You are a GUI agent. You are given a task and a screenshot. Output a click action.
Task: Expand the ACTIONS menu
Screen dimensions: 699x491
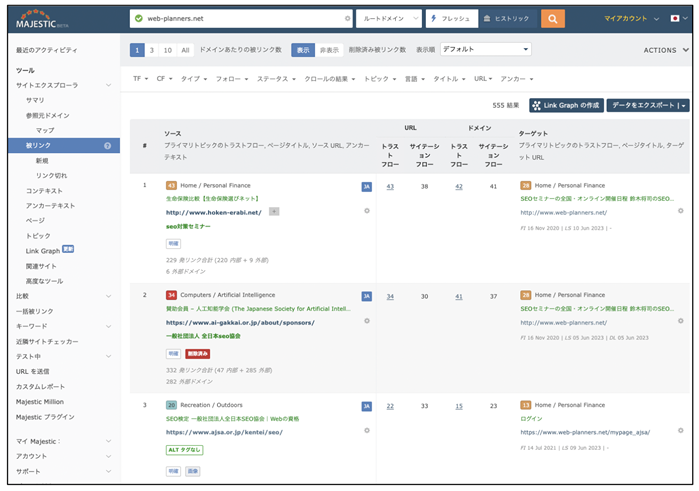(666, 50)
